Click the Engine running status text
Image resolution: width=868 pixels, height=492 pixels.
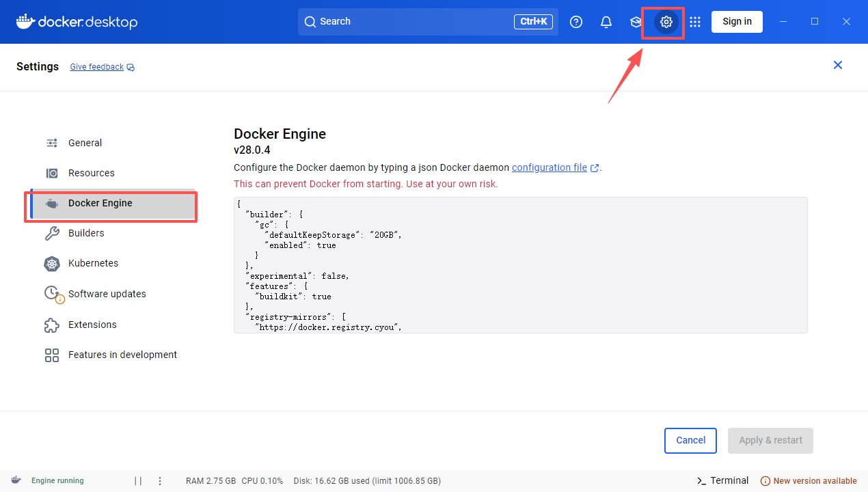tap(57, 481)
